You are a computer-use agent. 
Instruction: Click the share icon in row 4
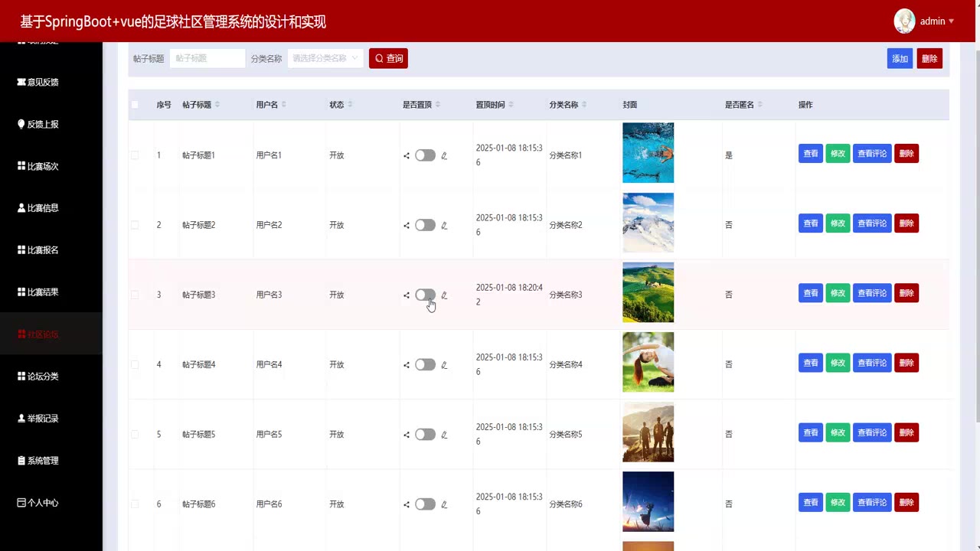407,365
